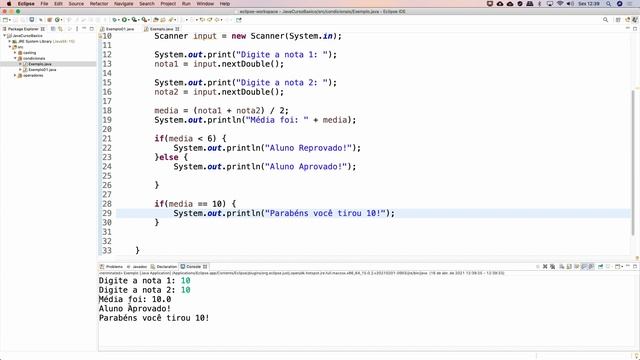Open the Debug button dropdown arrow
Screen dimensions: 640x360
click(x=118, y=20)
